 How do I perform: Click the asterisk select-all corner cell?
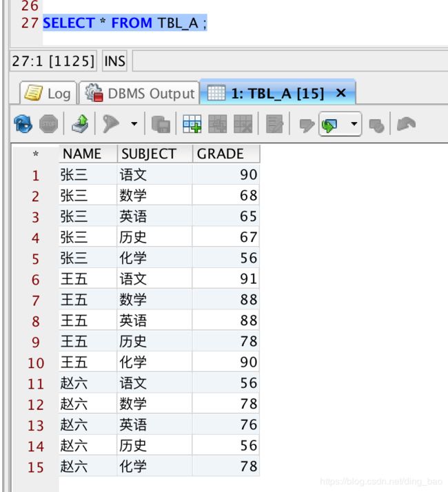(x=35, y=154)
